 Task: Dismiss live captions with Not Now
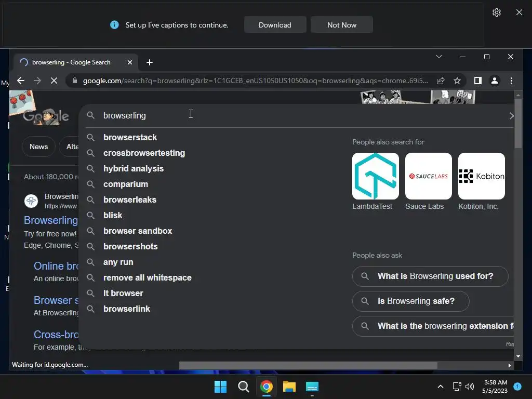pyautogui.click(x=342, y=25)
